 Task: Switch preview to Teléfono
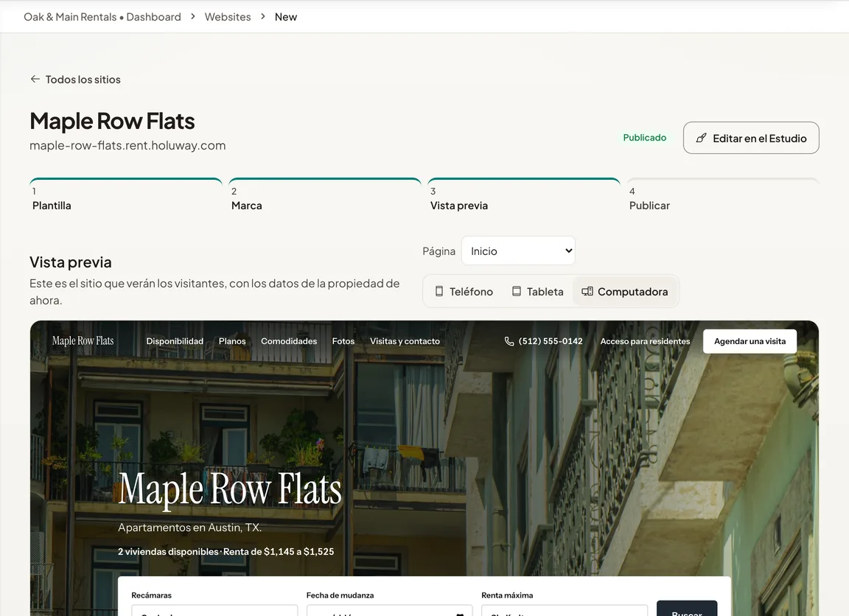[464, 291]
